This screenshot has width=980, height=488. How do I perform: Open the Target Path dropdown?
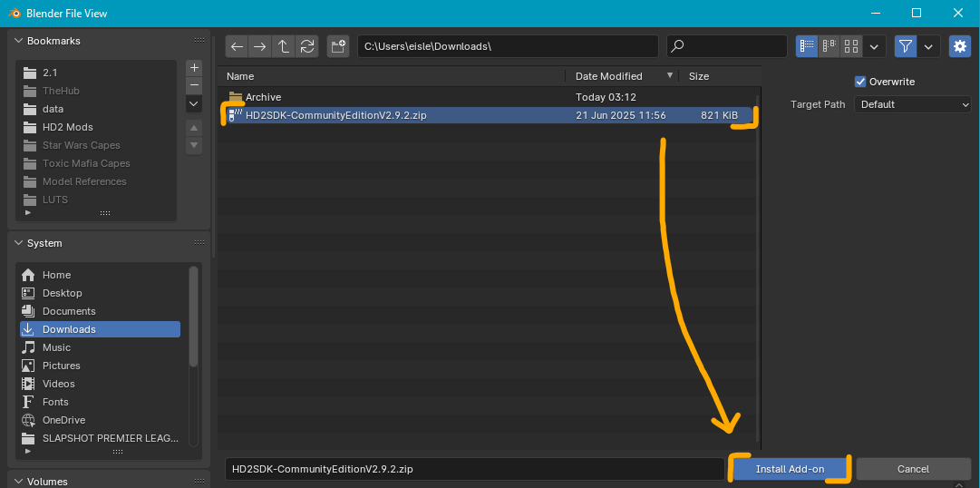tap(913, 104)
